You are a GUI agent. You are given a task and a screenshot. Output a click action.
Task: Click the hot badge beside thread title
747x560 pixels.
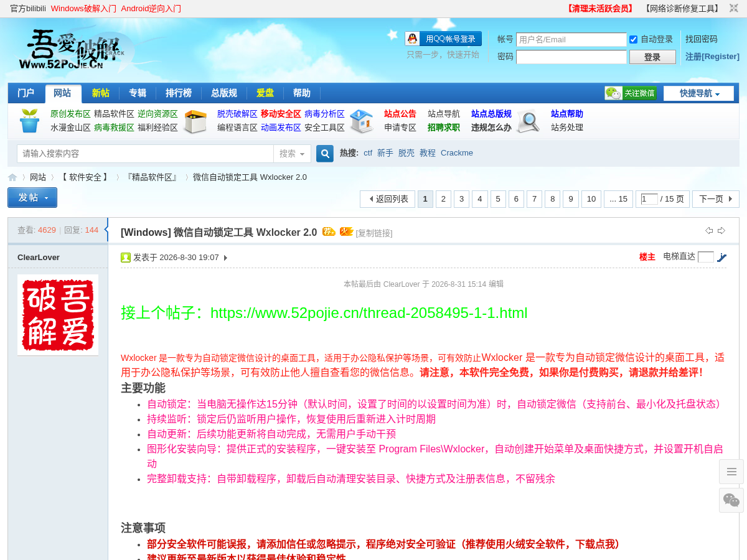[x=346, y=231]
